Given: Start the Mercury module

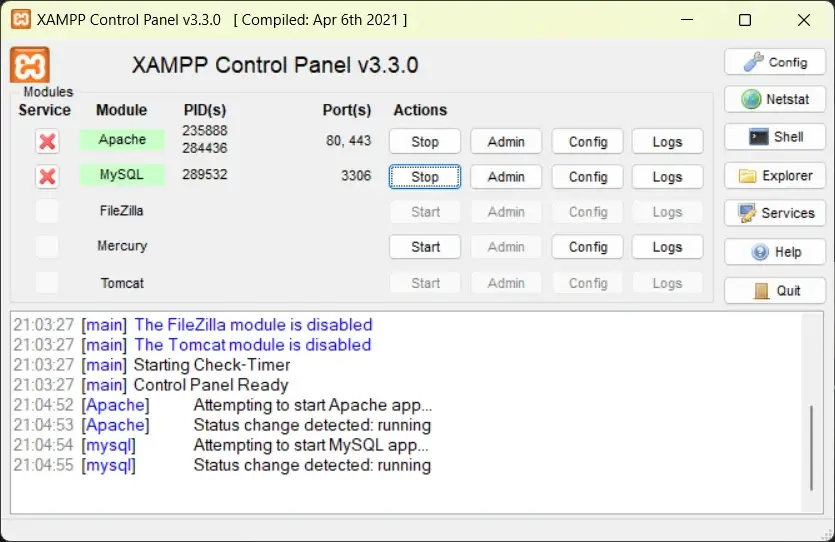Looking at the screenshot, I should tap(425, 247).
